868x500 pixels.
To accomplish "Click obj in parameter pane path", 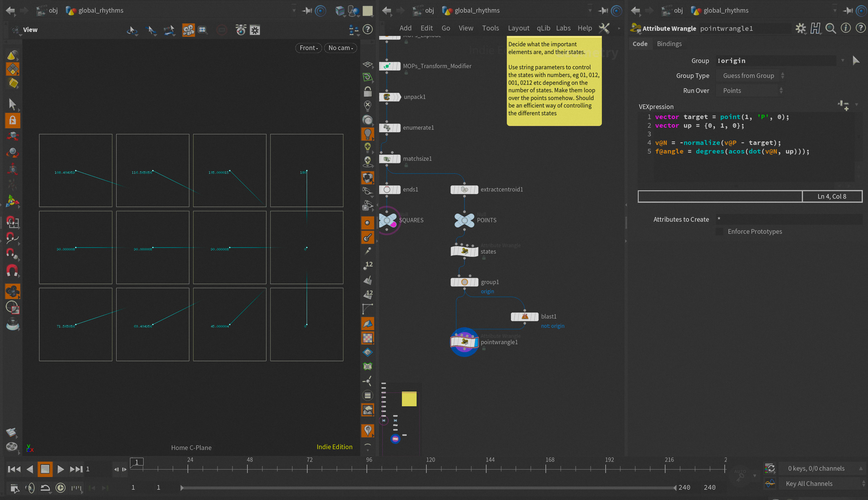I will (x=678, y=11).
